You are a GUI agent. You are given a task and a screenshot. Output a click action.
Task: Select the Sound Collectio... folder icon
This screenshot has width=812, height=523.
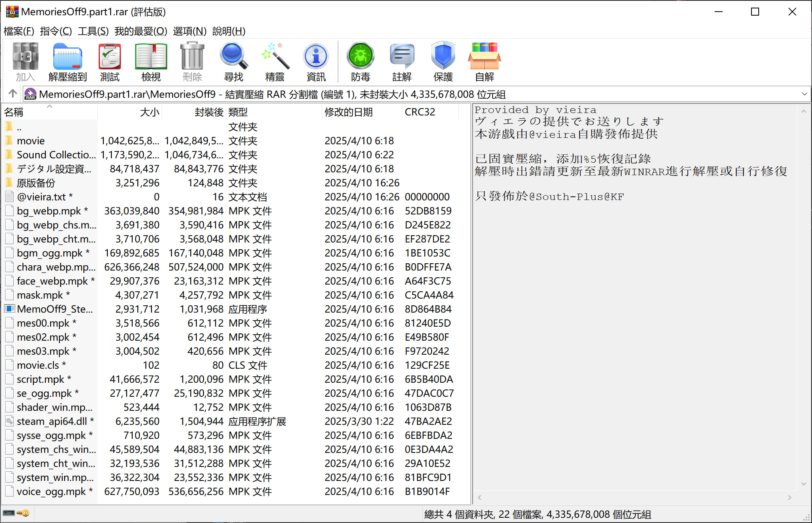tap(9, 155)
